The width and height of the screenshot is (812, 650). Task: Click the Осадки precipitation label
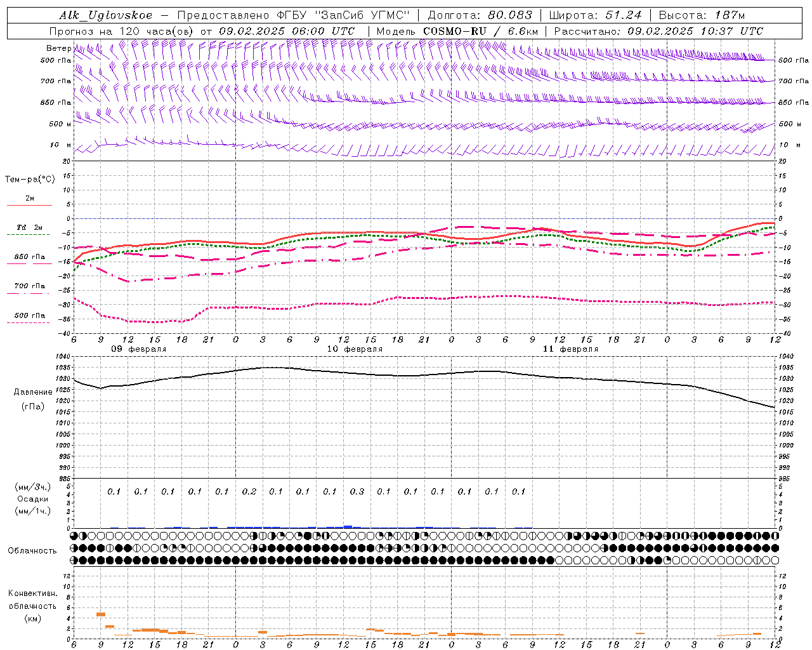(x=33, y=499)
